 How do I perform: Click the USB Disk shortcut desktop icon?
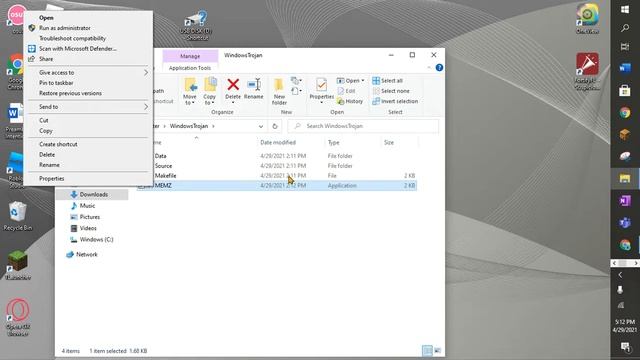click(196, 25)
